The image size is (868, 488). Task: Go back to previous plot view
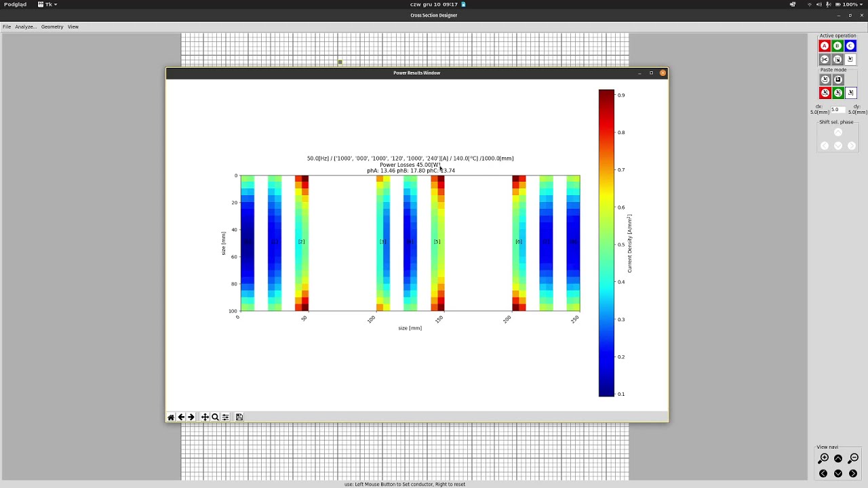(181, 417)
